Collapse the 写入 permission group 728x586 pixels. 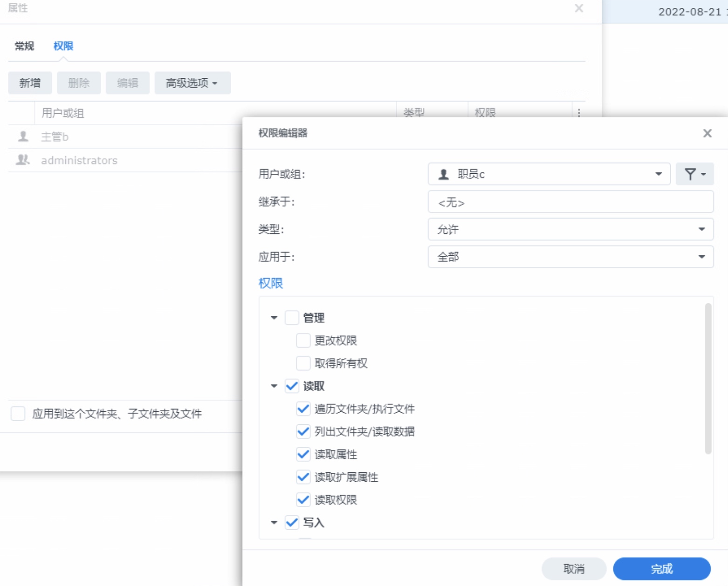tap(274, 523)
